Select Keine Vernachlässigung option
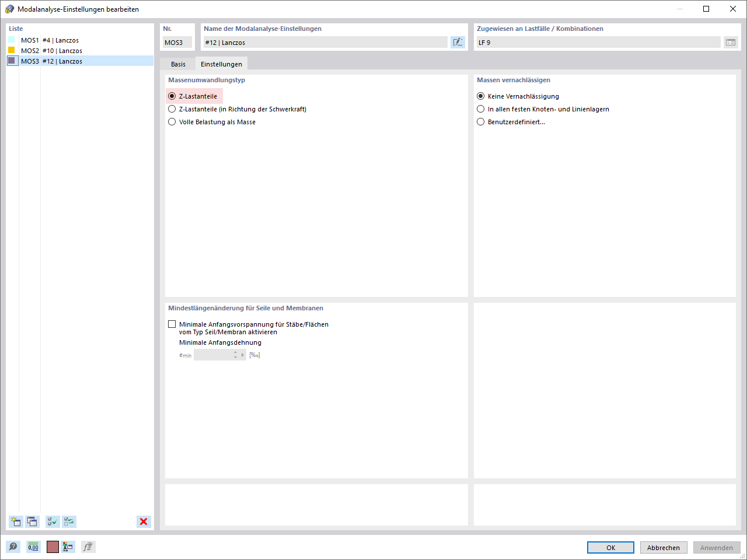Image resolution: width=747 pixels, height=560 pixels. pyautogui.click(x=518, y=96)
